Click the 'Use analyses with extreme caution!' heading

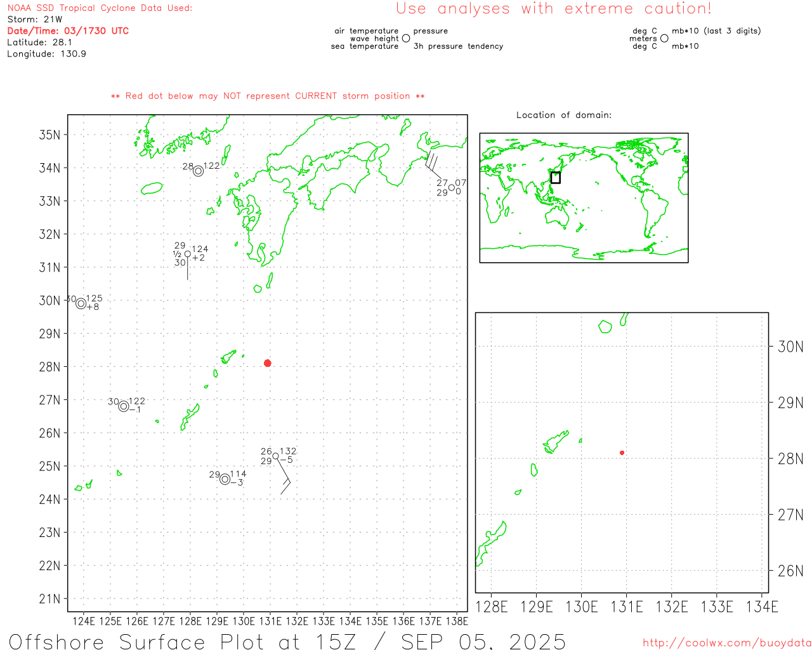tap(554, 9)
